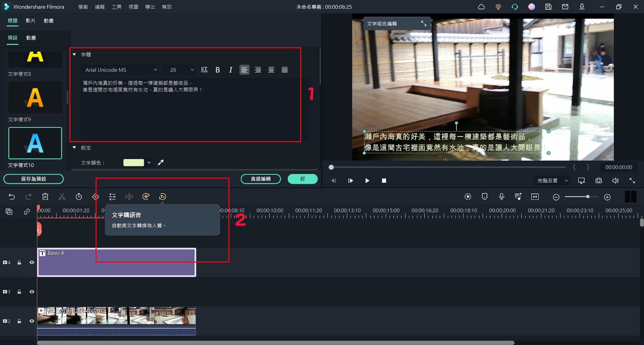Pick text color with the eyedropper
The width and height of the screenshot is (644, 345).
(160, 163)
